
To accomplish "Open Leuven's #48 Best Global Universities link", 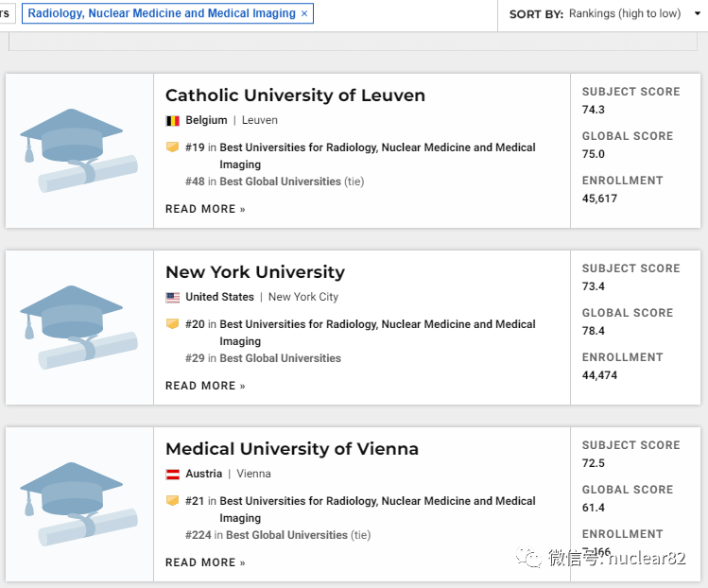I will tap(280, 182).
